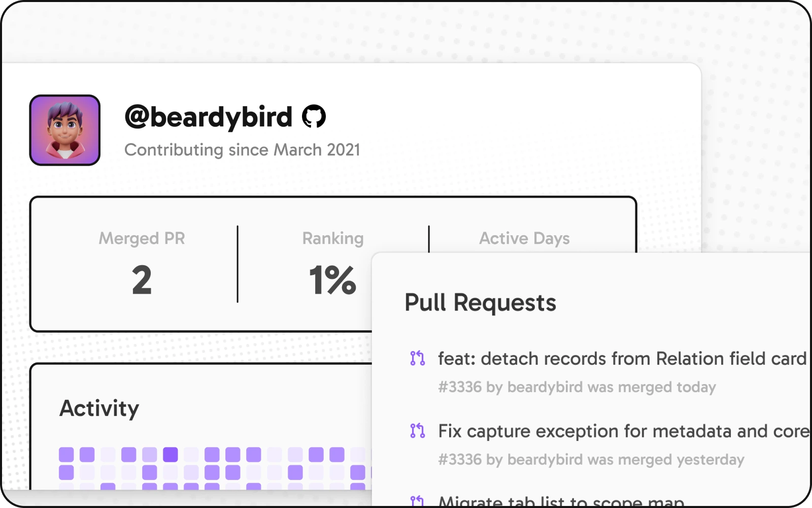Click the merge icon beside "Fix capture exception"
The image size is (812, 508).
418,431
